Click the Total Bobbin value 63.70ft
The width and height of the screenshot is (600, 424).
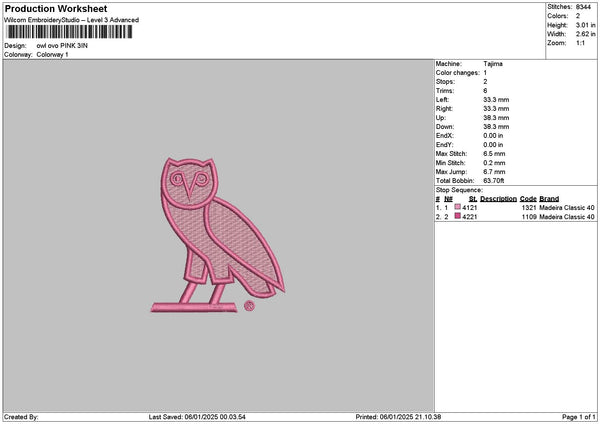point(494,181)
